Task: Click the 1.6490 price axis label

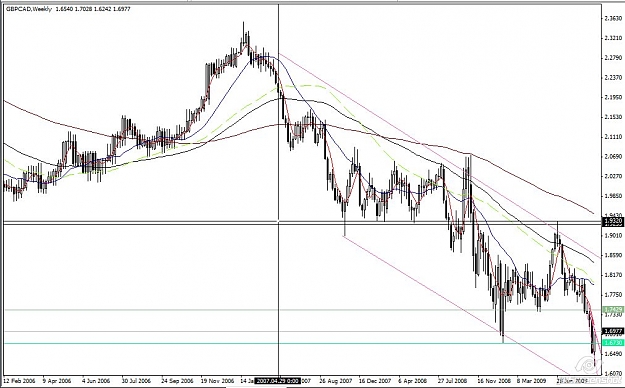Action: (x=613, y=354)
